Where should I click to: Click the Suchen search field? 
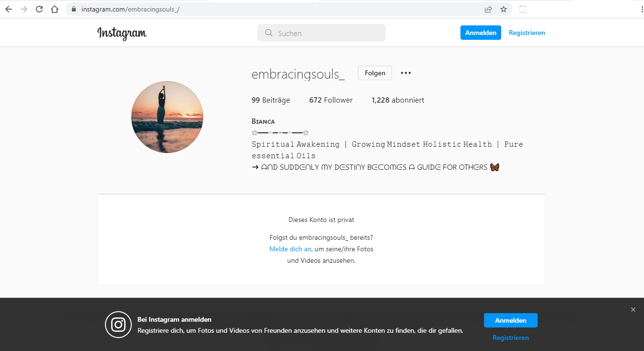click(322, 33)
